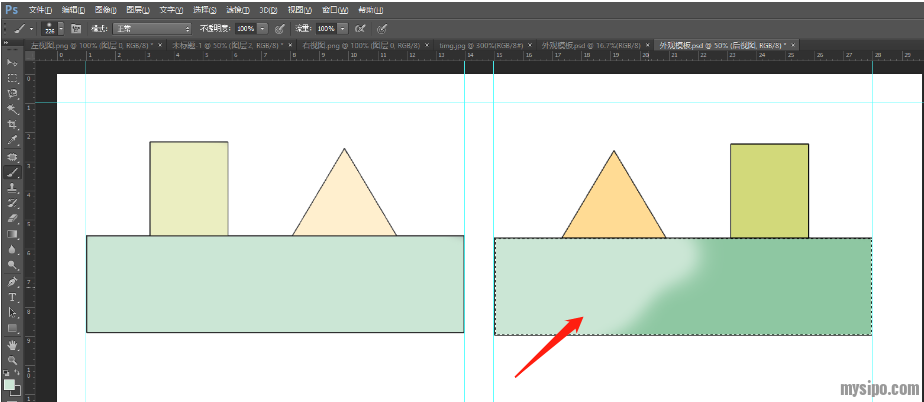924x402 pixels.
Task: Select the Brush tool in toolbox
Action: (x=13, y=171)
